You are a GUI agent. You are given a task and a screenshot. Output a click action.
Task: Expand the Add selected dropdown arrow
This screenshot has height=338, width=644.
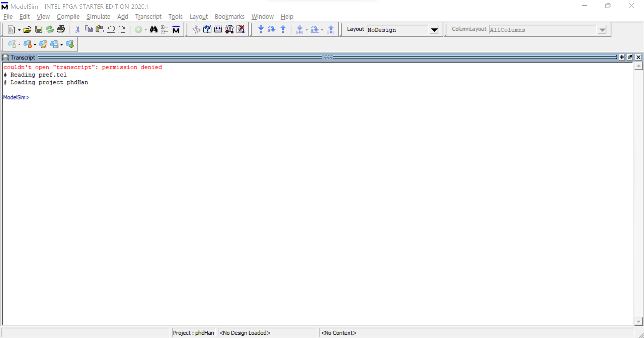(146, 30)
